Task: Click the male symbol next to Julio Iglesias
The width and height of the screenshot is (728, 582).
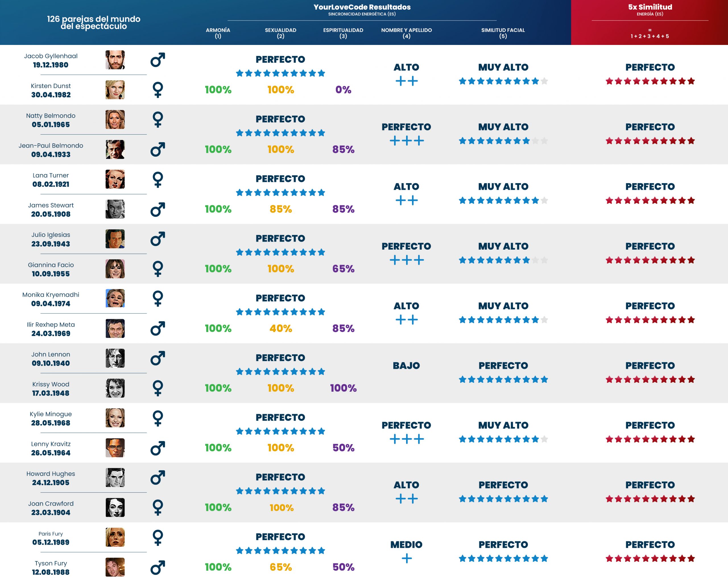Action: point(158,239)
